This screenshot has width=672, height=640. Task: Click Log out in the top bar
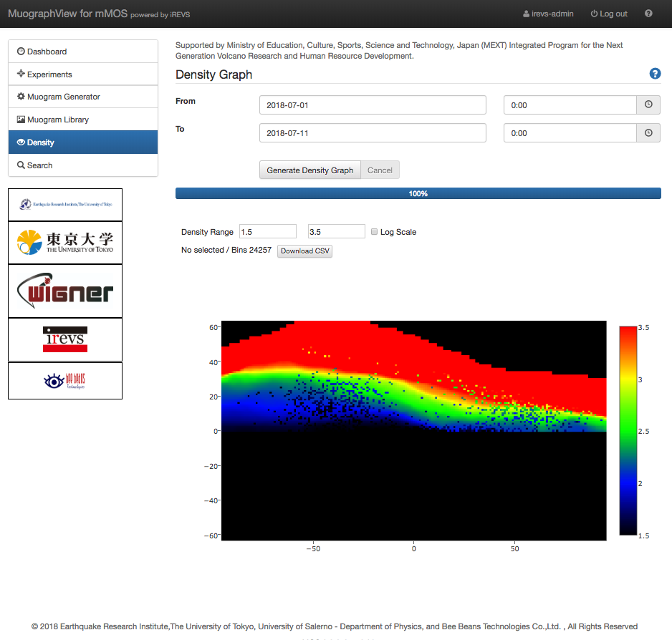[608, 14]
